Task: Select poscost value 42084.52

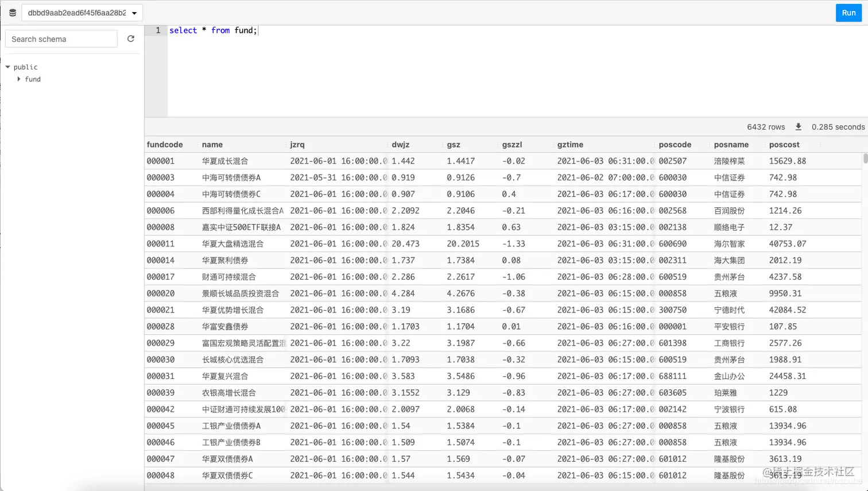Action: tap(788, 310)
